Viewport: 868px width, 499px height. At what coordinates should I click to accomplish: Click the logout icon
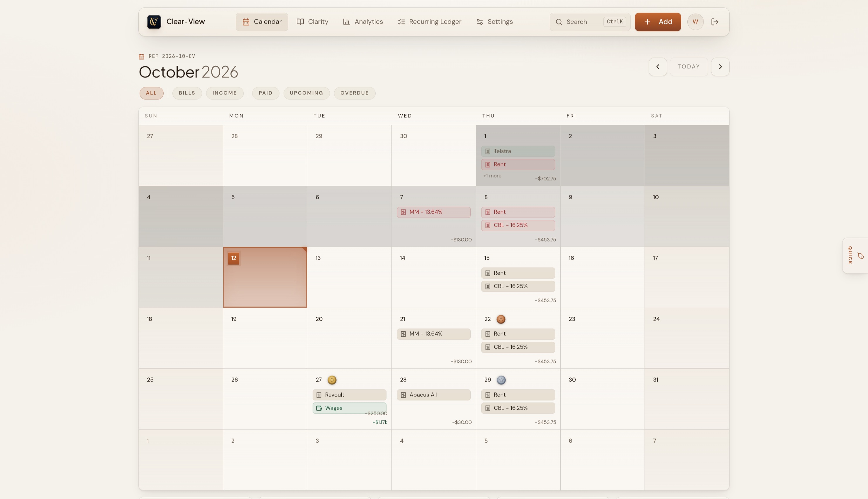tap(715, 22)
